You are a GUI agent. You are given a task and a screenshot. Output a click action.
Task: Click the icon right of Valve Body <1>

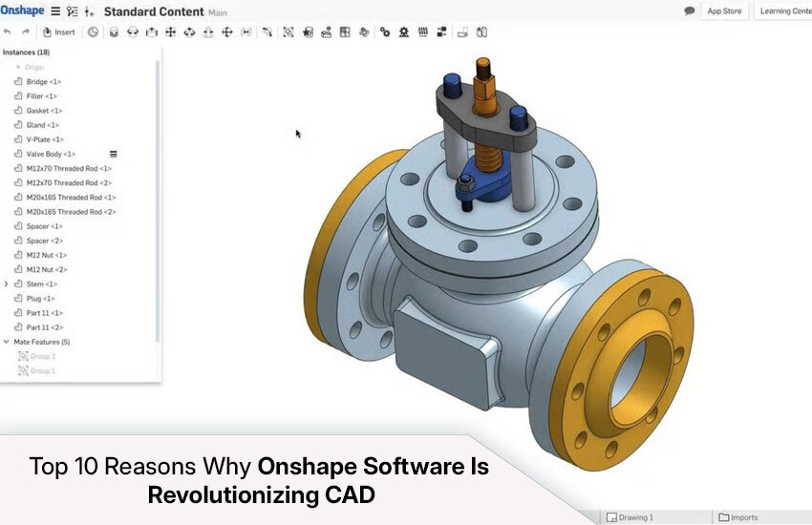click(114, 154)
